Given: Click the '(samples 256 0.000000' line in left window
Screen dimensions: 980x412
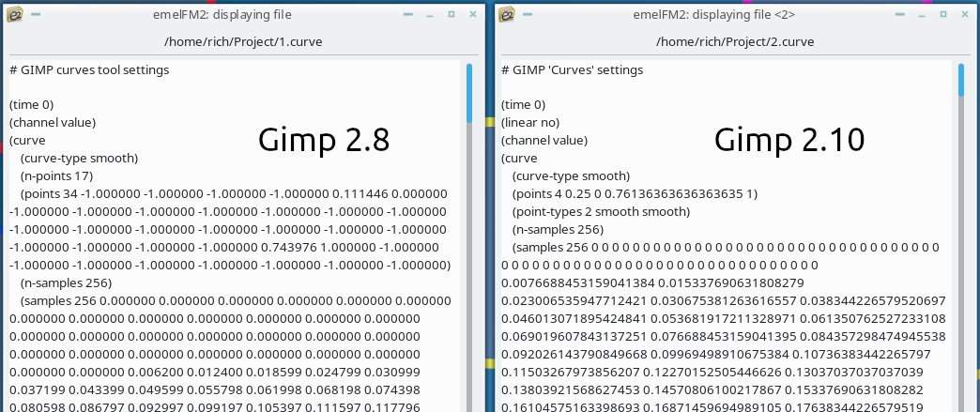Looking at the screenshot, I should pyautogui.click(x=236, y=300).
